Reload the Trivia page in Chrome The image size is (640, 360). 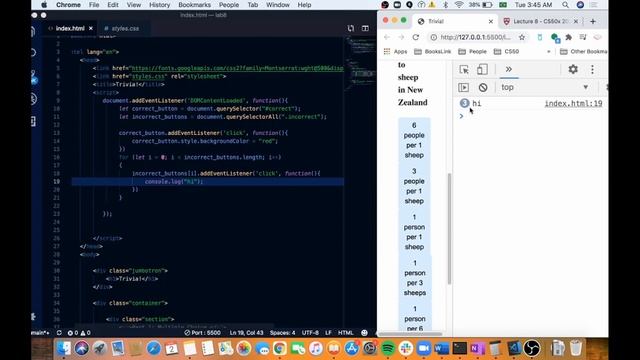416,37
